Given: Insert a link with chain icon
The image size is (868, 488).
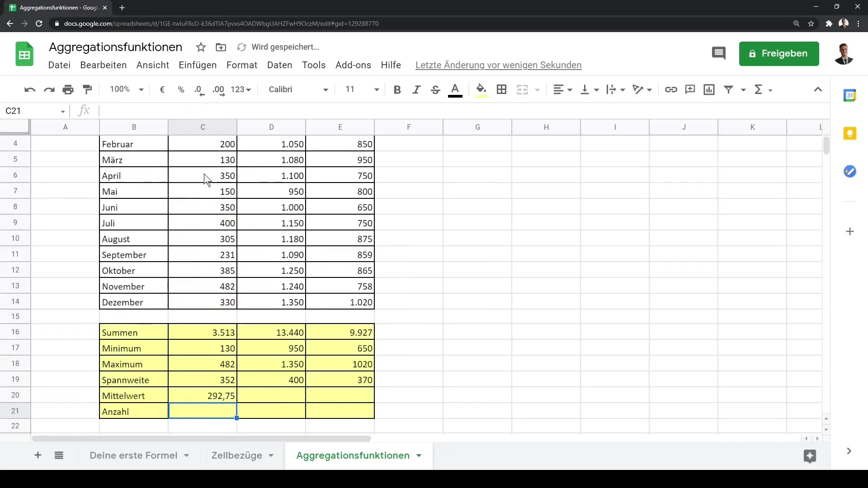Looking at the screenshot, I should coord(671,89).
